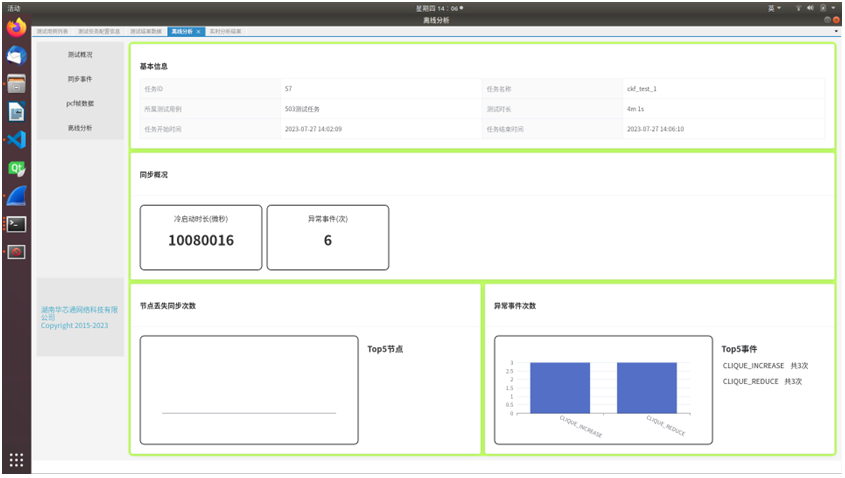This screenshot has height=478, width=845.
Task: Launch Thunderbird mail from the dock
Action: [16, 56]
